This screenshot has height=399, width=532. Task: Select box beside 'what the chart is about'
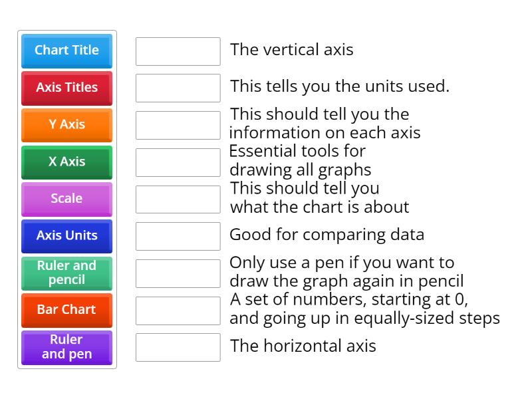[x=178, y=199]
